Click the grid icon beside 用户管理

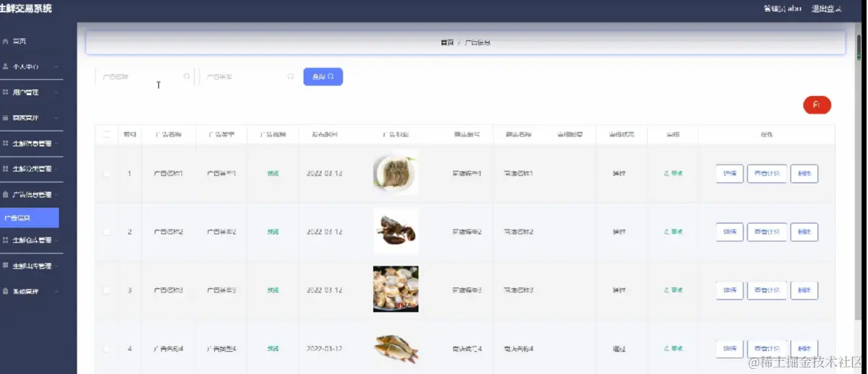coord(6,92)
